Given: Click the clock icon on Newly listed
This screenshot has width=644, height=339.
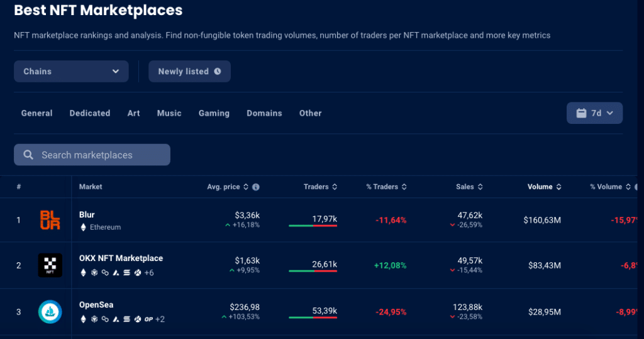Looking at the screenshot, I should click(218, 72).
